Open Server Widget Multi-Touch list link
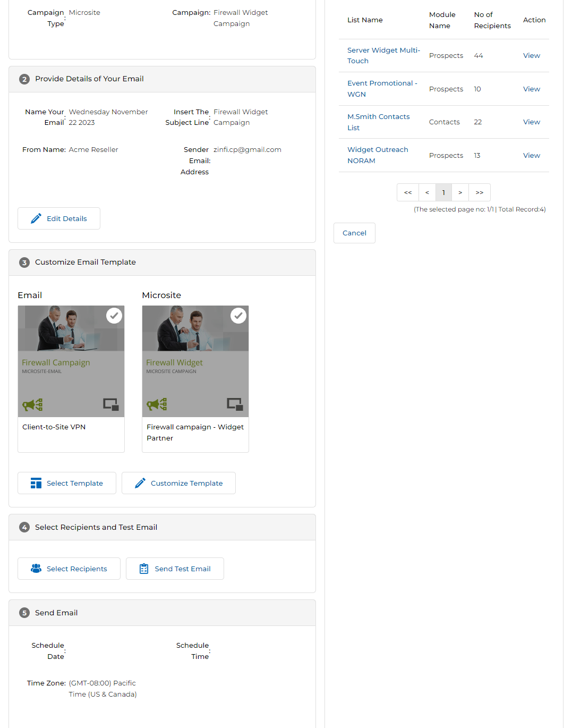Image resolution: width=572 pixels, height=728 pixels. point(383,55)
